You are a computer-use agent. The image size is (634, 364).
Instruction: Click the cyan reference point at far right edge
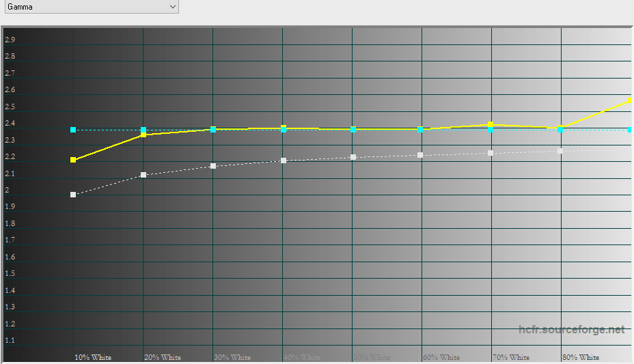point(630,130)
